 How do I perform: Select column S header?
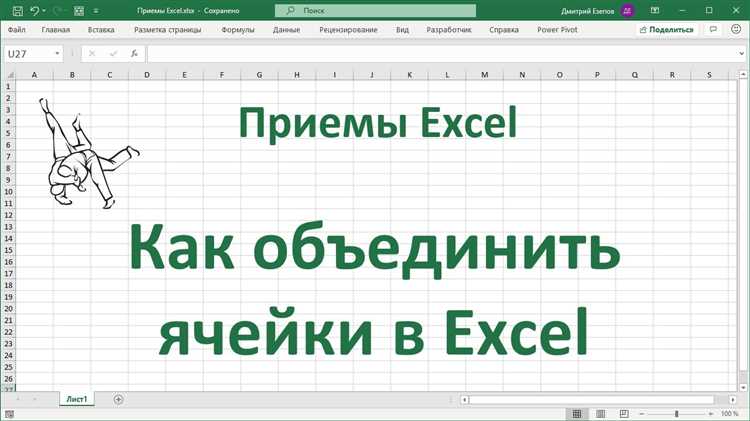709,75
